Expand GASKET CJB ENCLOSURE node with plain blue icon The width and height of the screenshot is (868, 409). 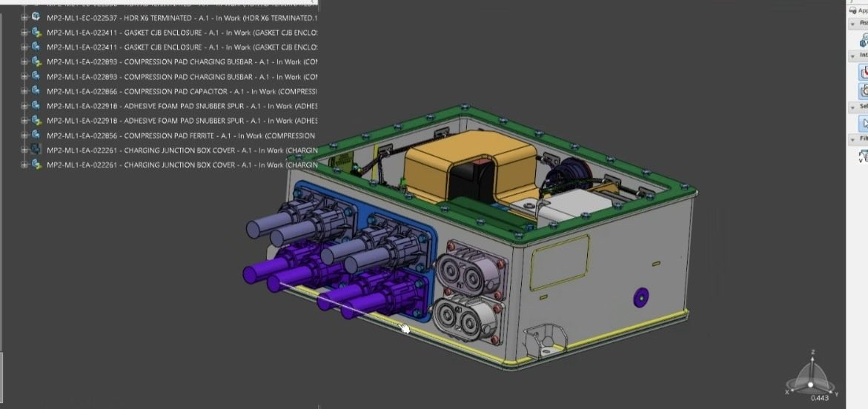[24, 47]
